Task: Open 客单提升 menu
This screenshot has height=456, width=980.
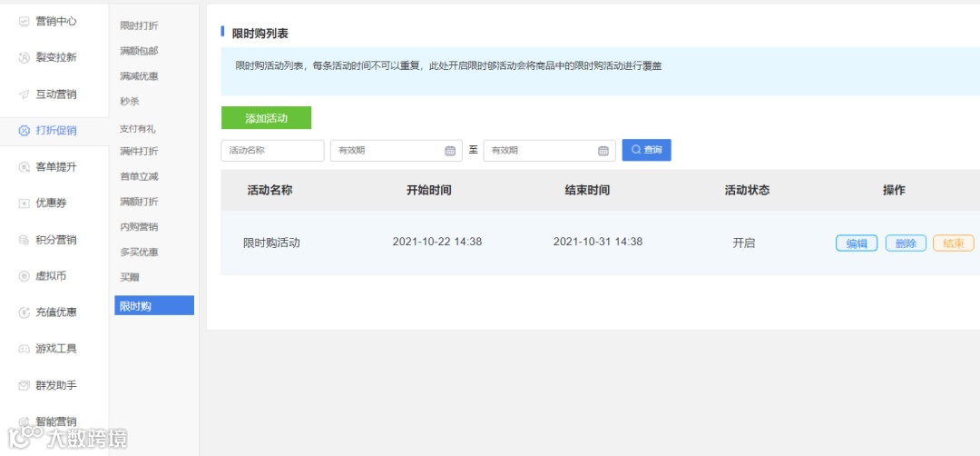Action: (x=54, y=167)
